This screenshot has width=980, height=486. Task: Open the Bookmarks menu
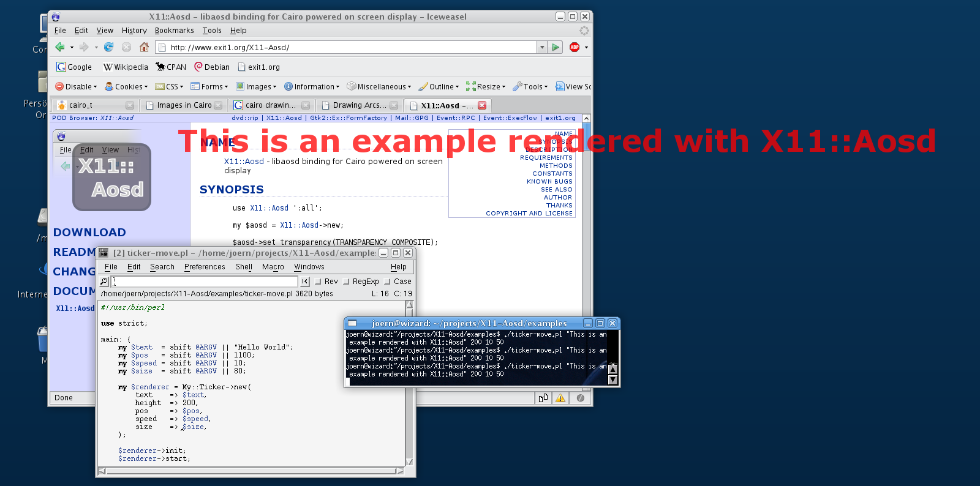coord(174,31)
